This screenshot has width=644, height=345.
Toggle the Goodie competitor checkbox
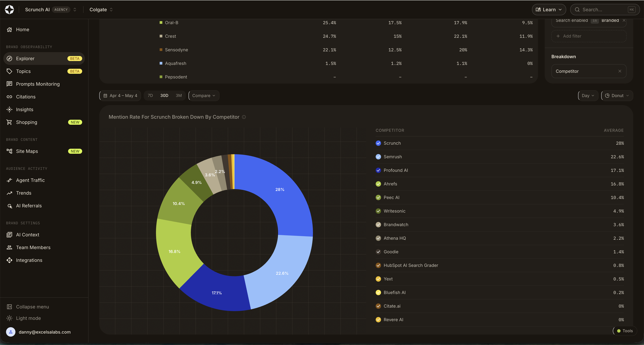pos(378,252)
